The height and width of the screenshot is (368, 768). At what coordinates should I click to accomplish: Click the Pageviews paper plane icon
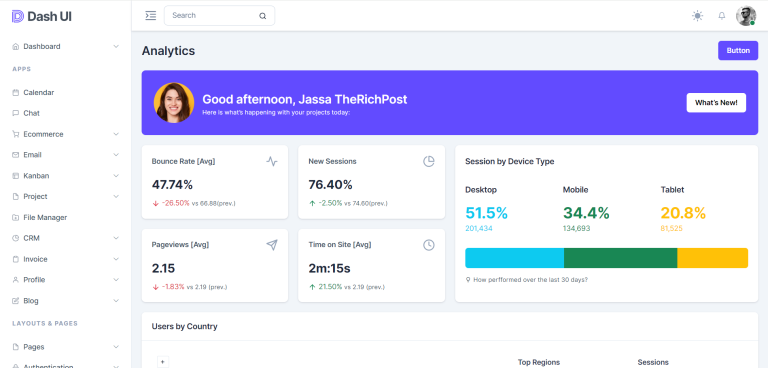click(272, 245)
